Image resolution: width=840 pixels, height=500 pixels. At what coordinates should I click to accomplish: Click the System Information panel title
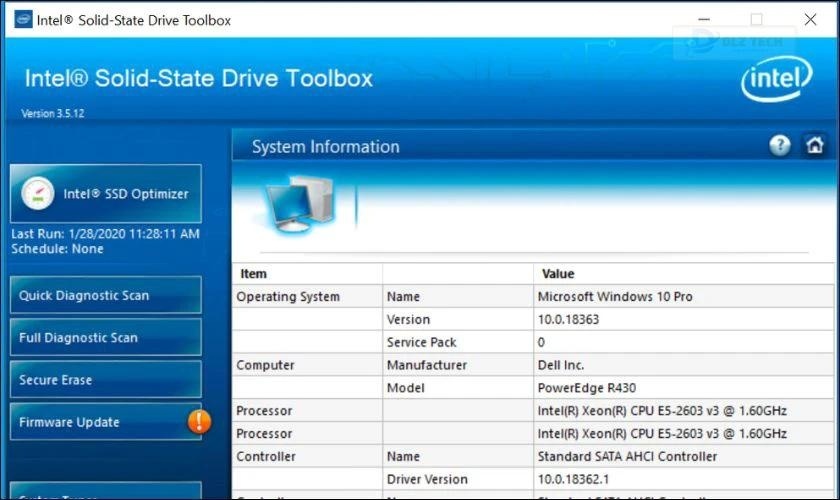[x=326, y=147]
